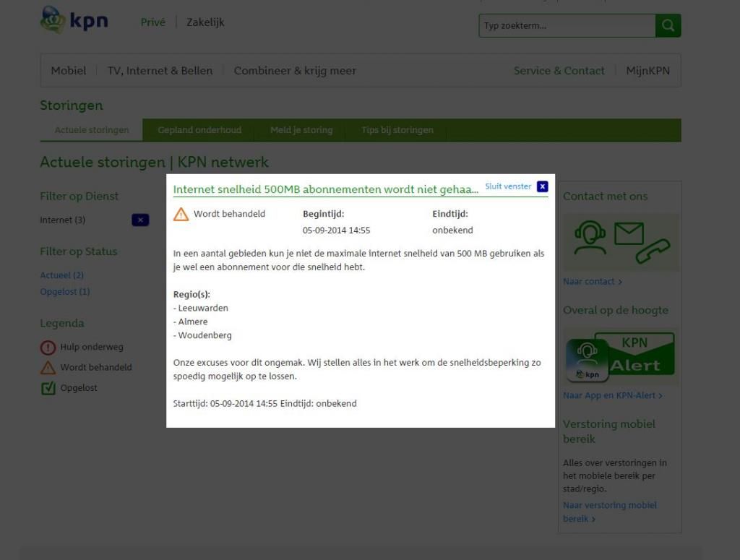
Task: Click the green search magnifier button
Action: [x=668, y=25]
